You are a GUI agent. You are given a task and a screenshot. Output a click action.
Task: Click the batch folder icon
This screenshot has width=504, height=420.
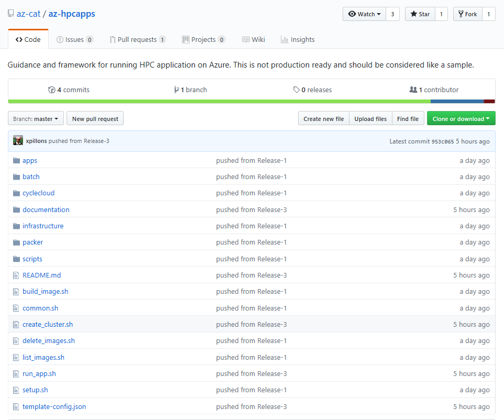pyautogui.click(x=16, y=176)
